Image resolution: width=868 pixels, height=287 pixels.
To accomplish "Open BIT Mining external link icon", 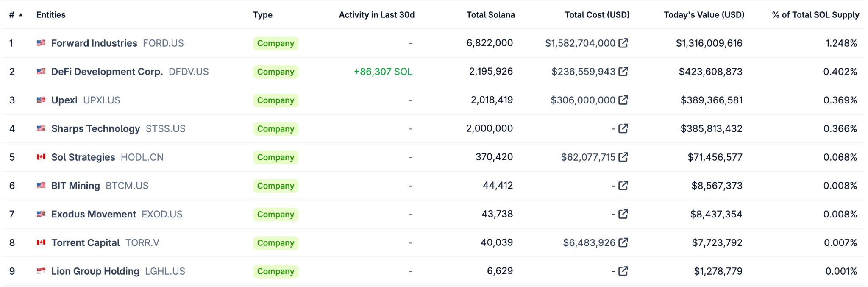I will (623, 185).
